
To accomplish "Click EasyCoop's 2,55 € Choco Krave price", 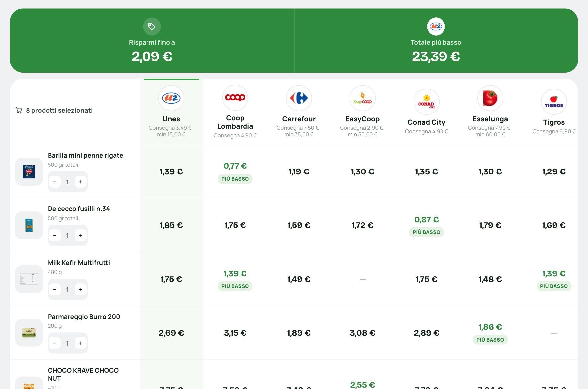I will tap(363, 385).
